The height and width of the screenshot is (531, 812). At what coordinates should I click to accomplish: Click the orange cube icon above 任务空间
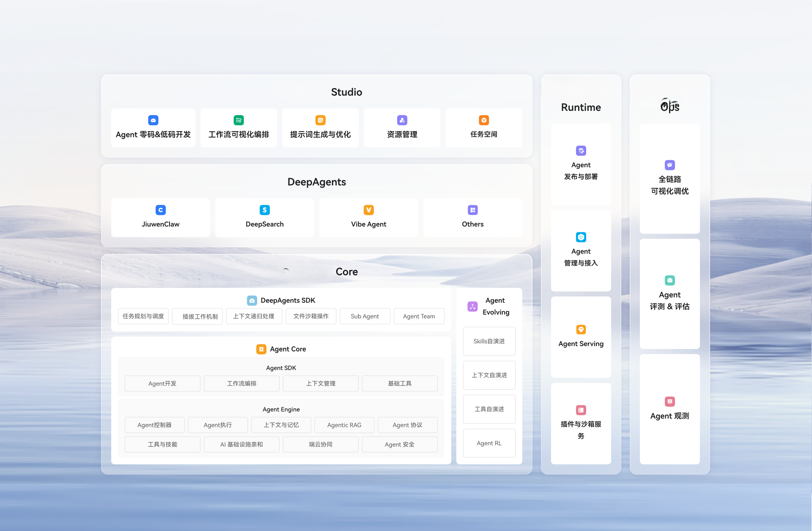click(x=484, y=120)
